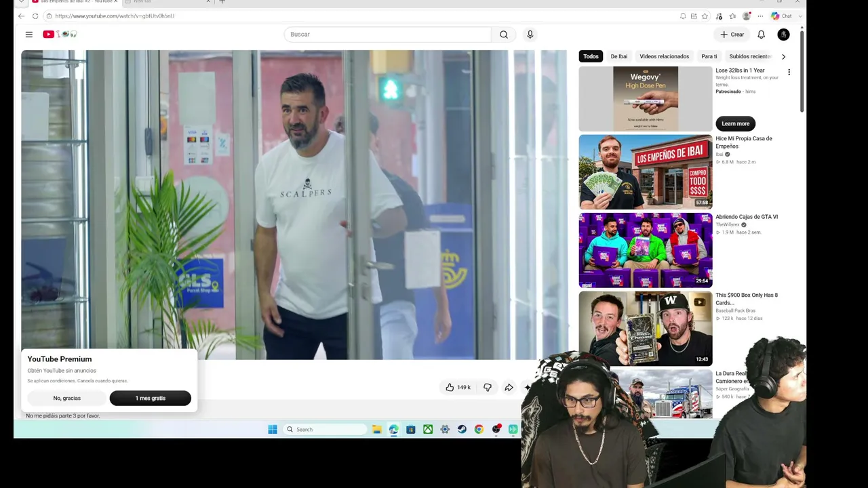This screenshot has height=488, width=868.
Task: Open the Windows Start menu
Action: (x=273, y=429)
